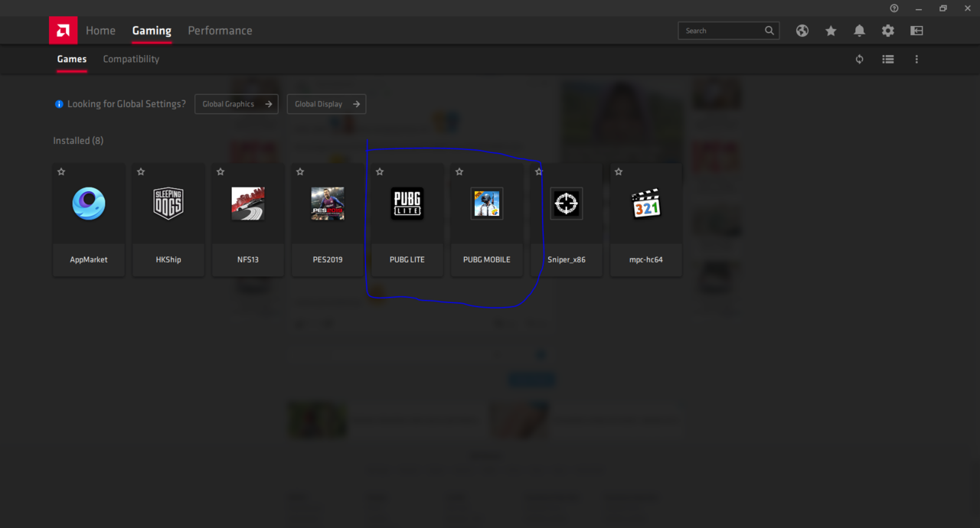Click the AMD logo icon
The width and height of the screenshot is (980, 528).
point(63,31)
